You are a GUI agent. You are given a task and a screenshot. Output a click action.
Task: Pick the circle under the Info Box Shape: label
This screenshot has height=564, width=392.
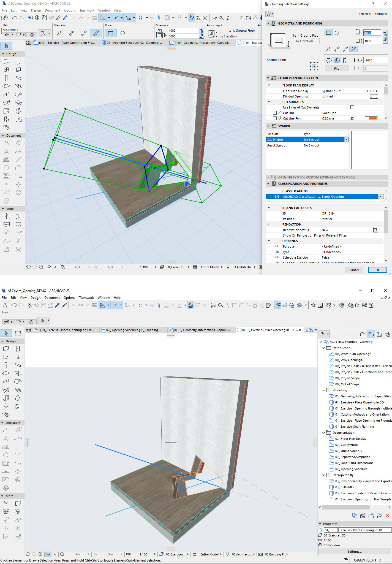click(x=123, y=33)
